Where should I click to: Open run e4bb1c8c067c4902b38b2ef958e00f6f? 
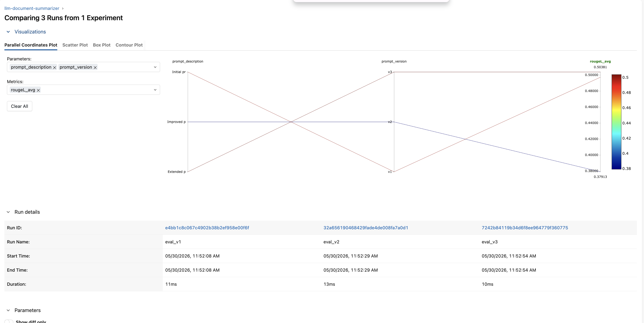pos(207,228)
